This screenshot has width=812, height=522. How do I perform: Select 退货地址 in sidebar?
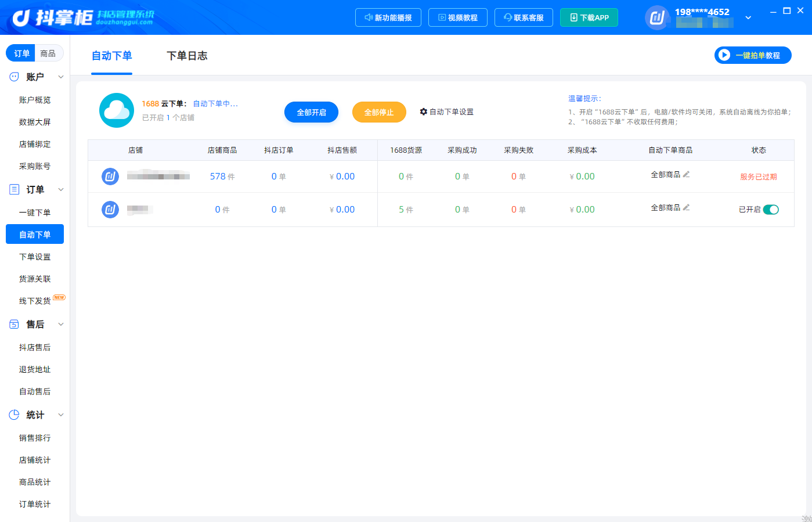[x=35, y=369]
